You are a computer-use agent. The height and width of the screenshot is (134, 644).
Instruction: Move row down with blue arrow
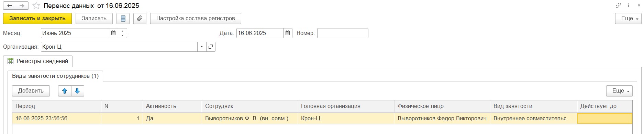(x=77, y=91)
